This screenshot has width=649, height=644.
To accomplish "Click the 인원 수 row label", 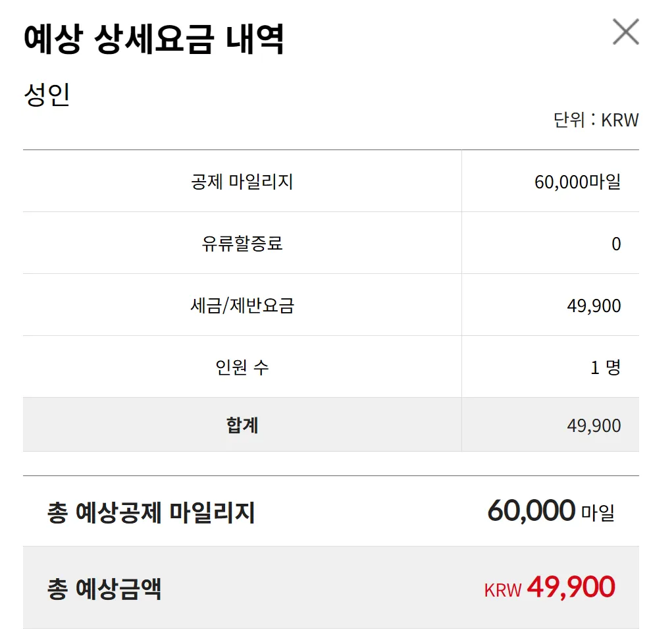I will [242, 367].
